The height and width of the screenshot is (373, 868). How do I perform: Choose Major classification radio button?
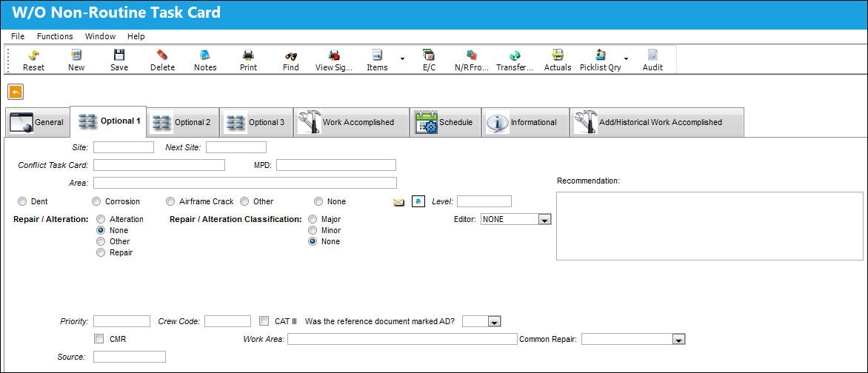(313, 219)
